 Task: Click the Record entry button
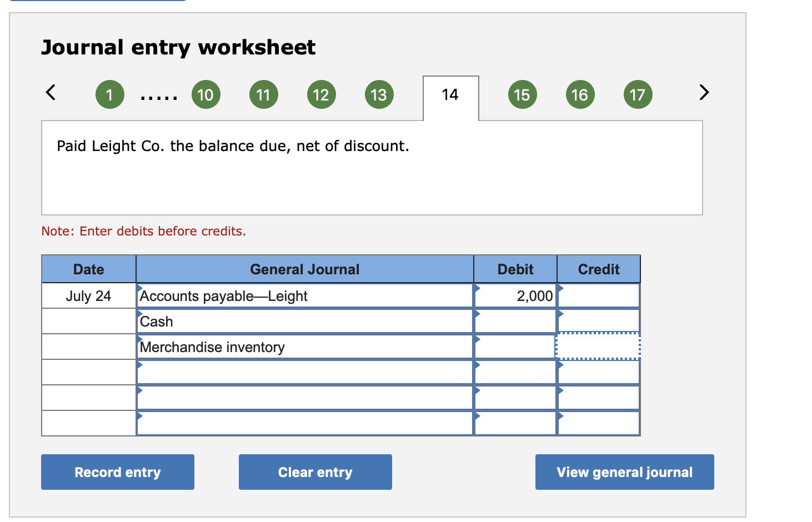coord(117,471)
